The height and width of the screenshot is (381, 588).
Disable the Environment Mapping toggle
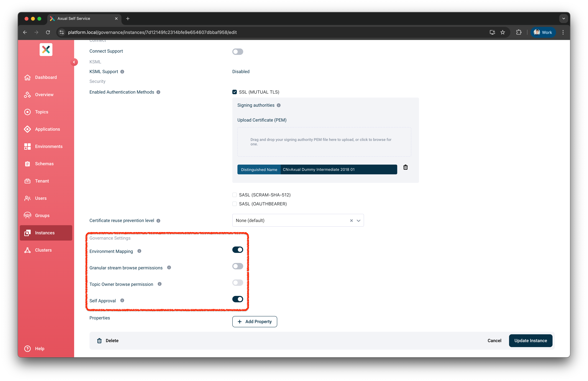point(237,250)
